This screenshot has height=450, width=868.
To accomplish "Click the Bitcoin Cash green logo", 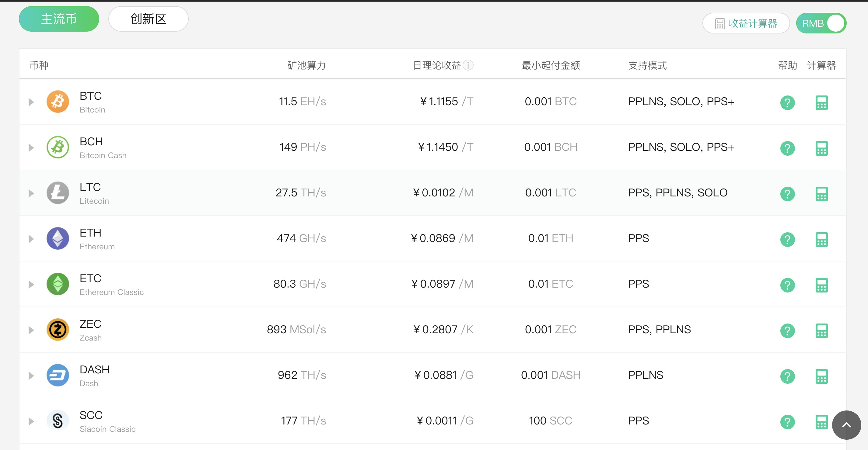I will coord(58,147).
